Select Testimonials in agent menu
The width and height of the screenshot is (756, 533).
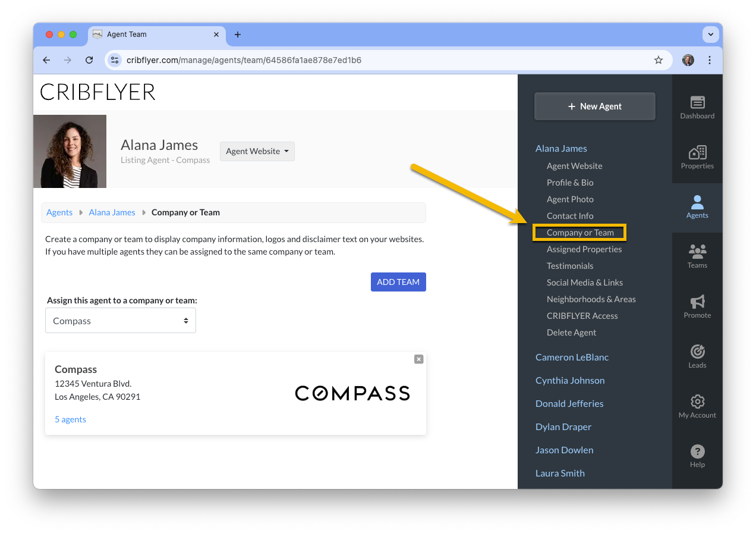pos(570,266)
